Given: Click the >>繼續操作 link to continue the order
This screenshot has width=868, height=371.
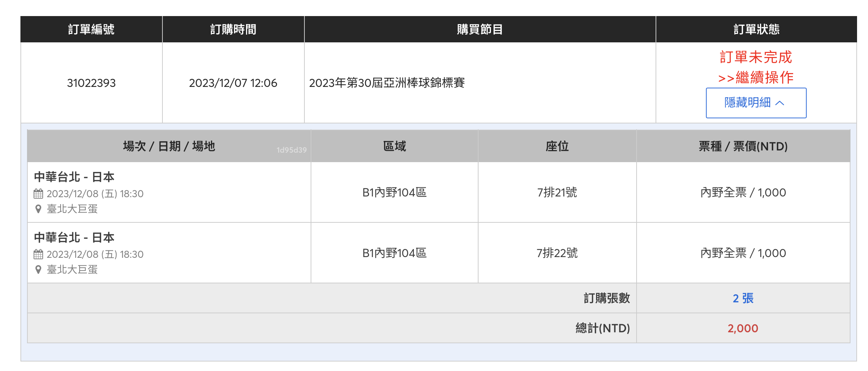Looking at the screenshot, I should (756, 77).
